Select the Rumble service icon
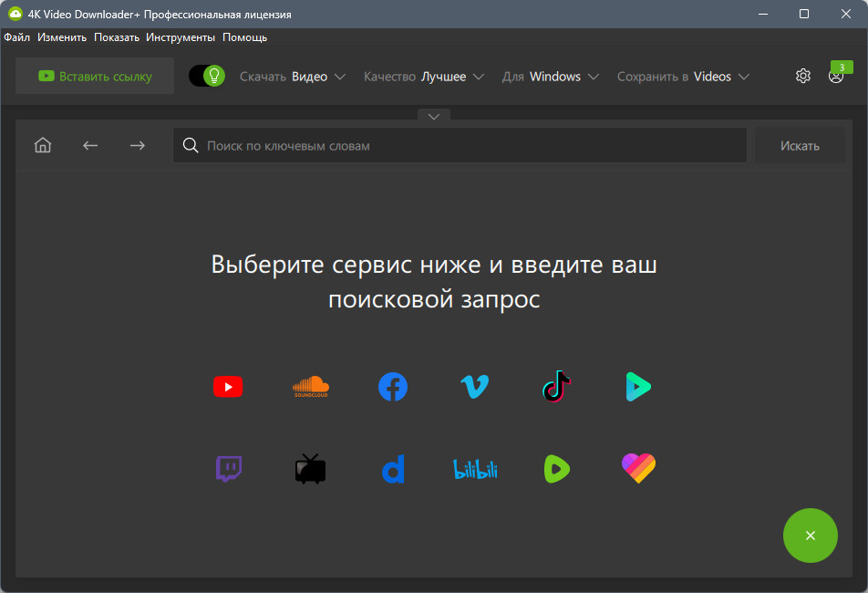868x593 pixels. tap(556, 469)
